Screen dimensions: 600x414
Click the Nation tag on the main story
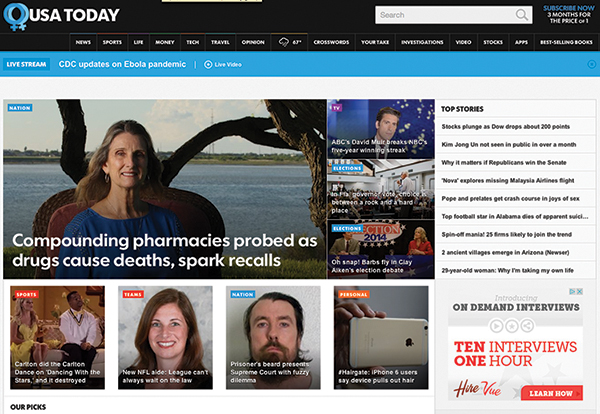[x=20, y=108]
